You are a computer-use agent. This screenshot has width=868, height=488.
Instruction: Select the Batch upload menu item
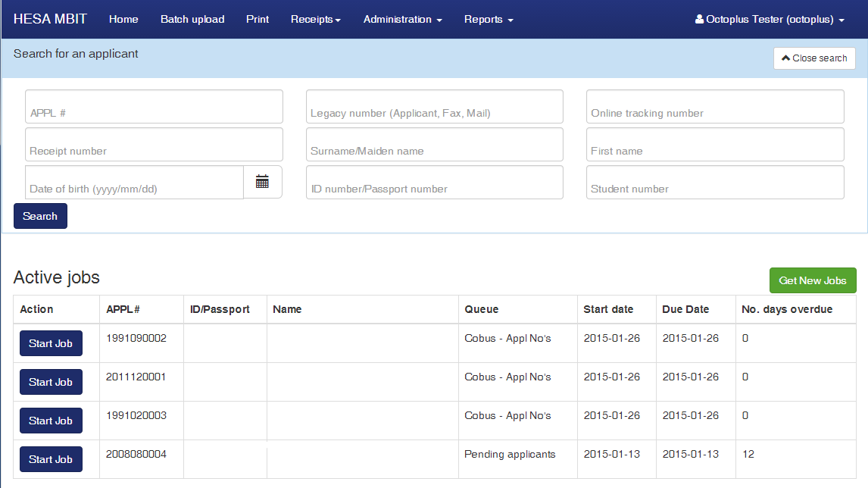[x=192, y=19]
